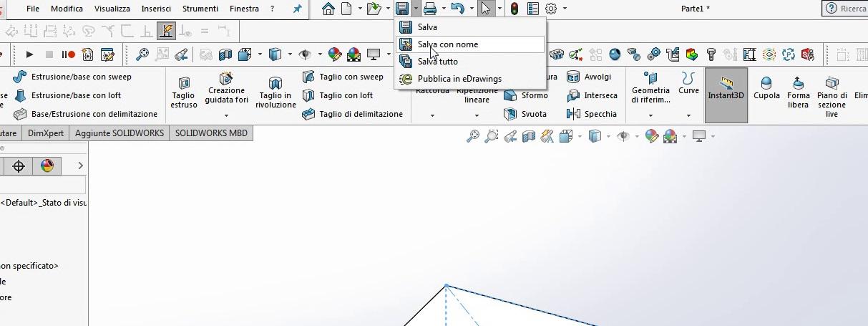The width and height of the screenshot is (868, 326).
Task: Click Zoom to fit in top toolbar
Action: (142, 54)
